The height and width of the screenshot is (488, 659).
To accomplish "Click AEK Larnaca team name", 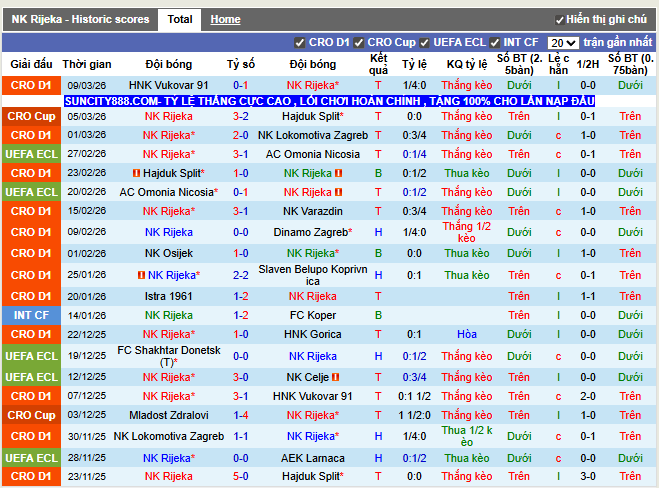I will pos(313,458).
